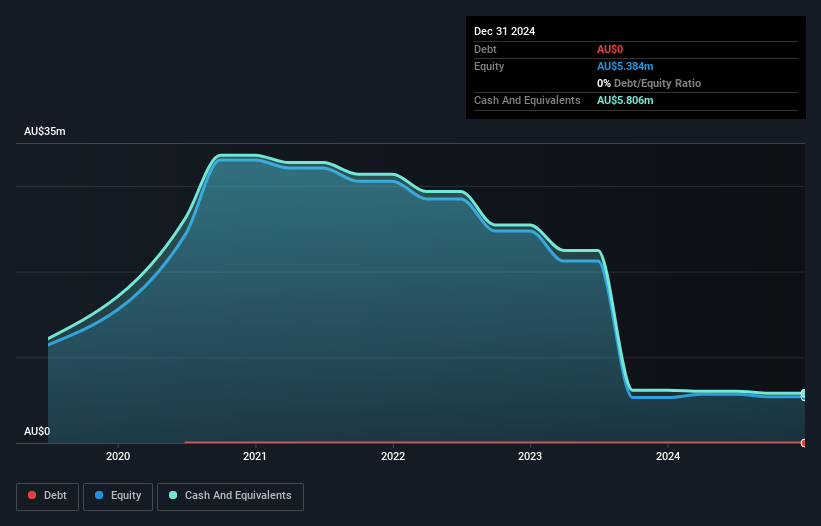This screenshot has height=526, width=821.
Task: Click the Dec 31 2024 tooltip date
Action: pyautogui.click(x=504, y=31)
